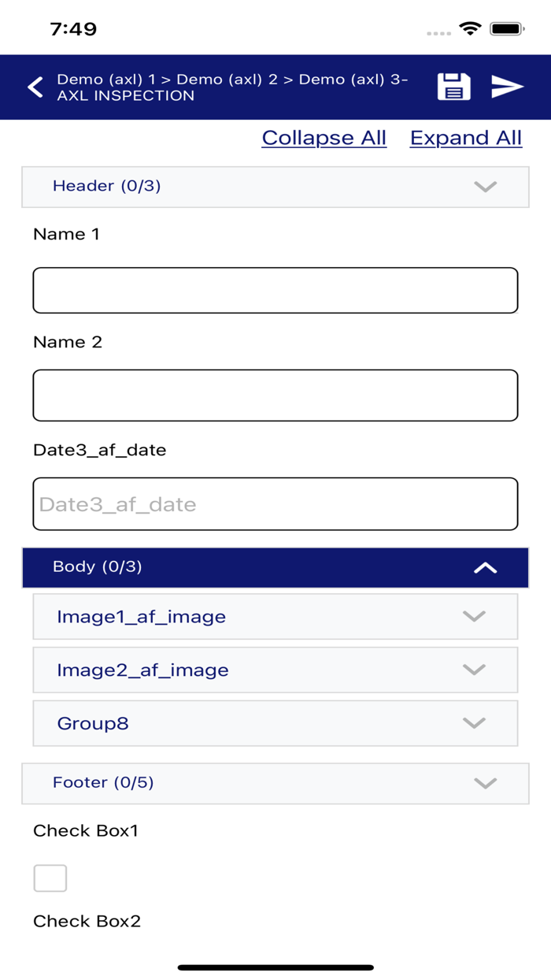Tap the Header section chevron icon
The image size is (551, 980).
[486, 187]
